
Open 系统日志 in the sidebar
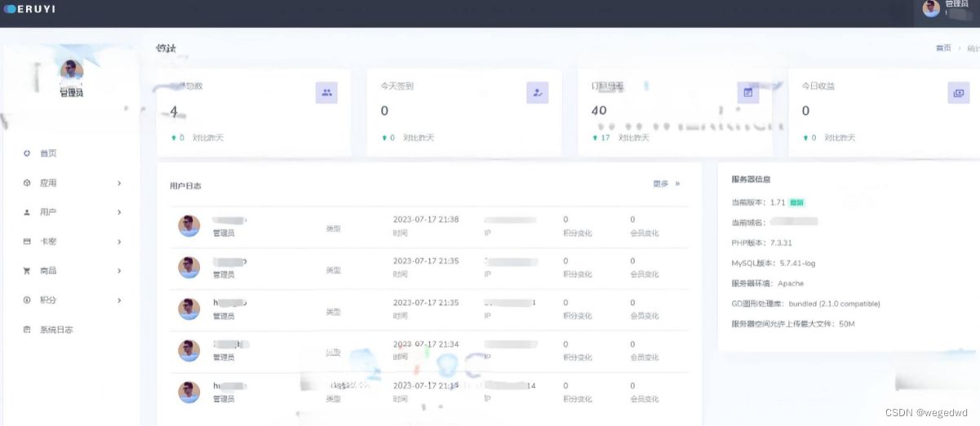pos(56,330)
